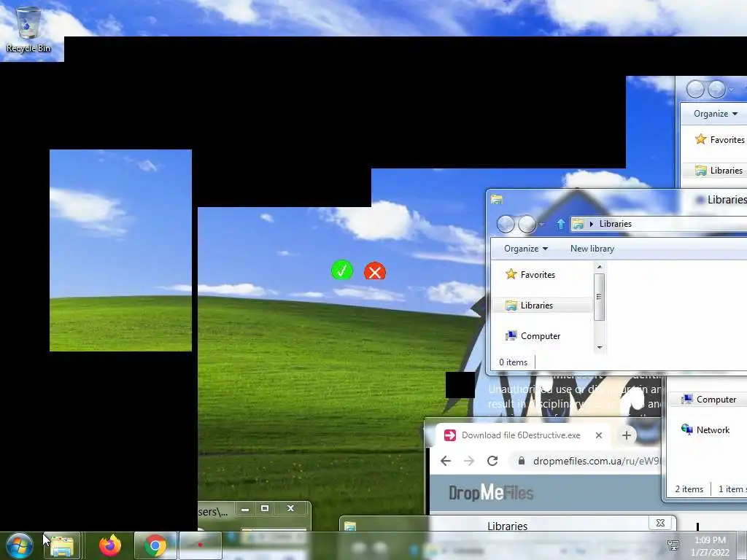Viewport: 747px width, 560px height.
Task: Click the favicon on the 6Destructive.exe tab
Action: pos(449,435)
